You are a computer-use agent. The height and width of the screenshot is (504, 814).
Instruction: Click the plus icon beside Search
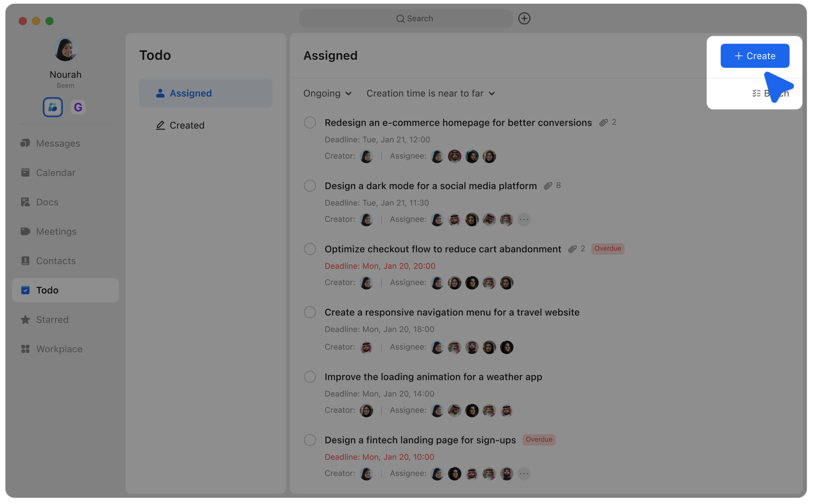[524, 18]
